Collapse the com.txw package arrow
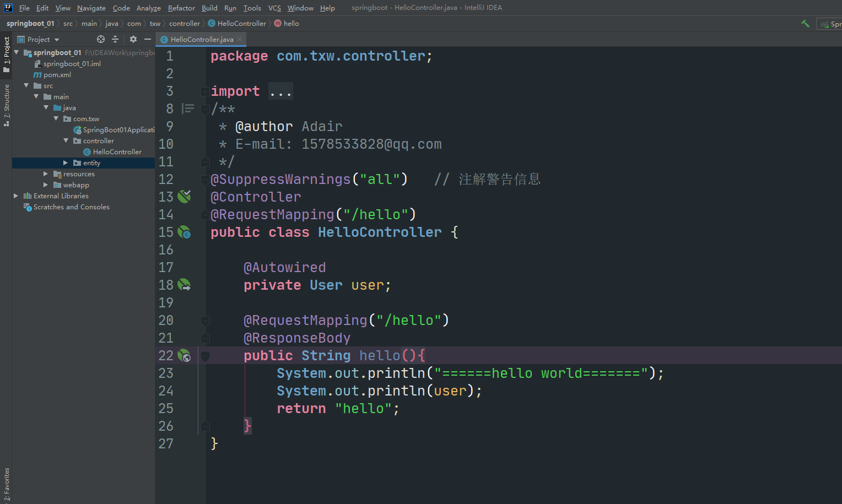Image resolution: width=842 pixels, height=504 pixels. (56, 118)
